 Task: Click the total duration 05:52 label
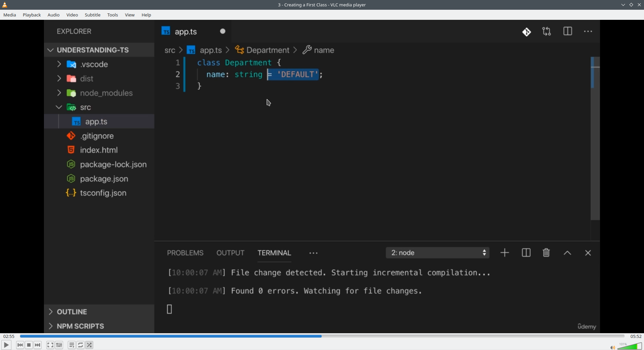[x=636, y=336]
